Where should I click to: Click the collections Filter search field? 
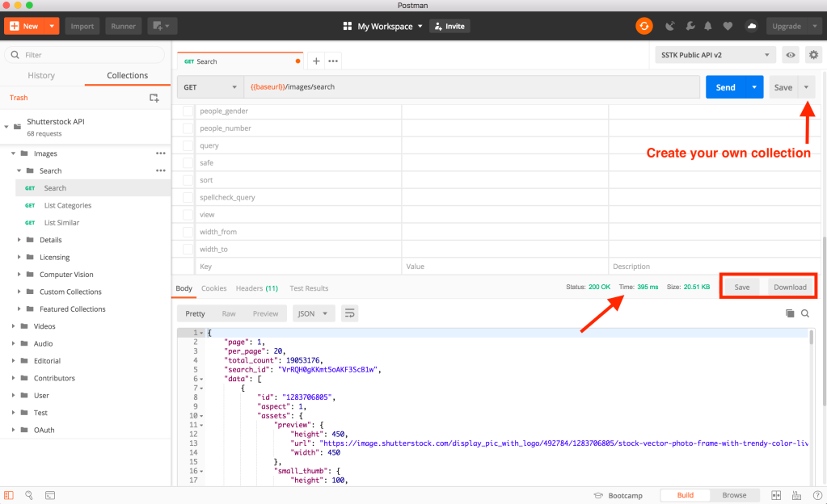coord(84,55)
